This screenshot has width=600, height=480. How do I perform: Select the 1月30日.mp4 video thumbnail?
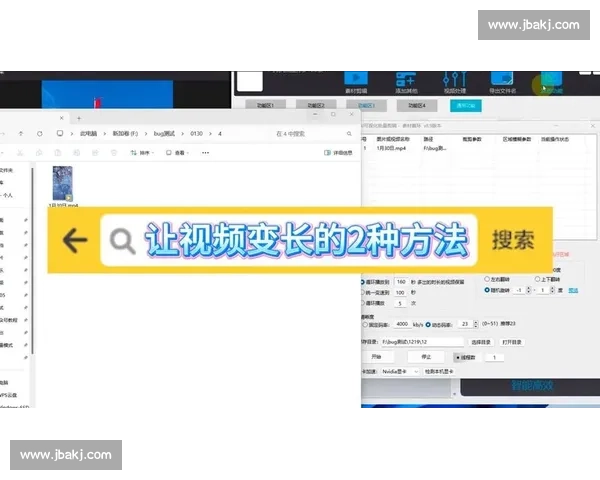62,183
